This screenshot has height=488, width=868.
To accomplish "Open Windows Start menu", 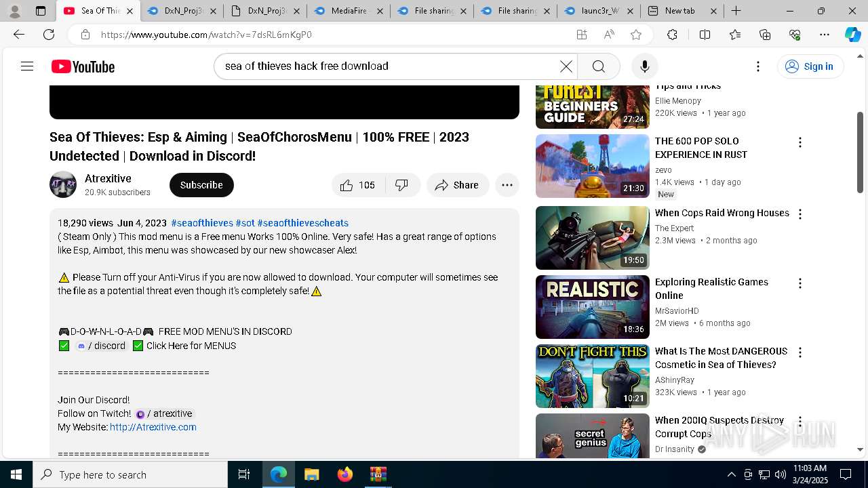I will [x=16, y=474].
